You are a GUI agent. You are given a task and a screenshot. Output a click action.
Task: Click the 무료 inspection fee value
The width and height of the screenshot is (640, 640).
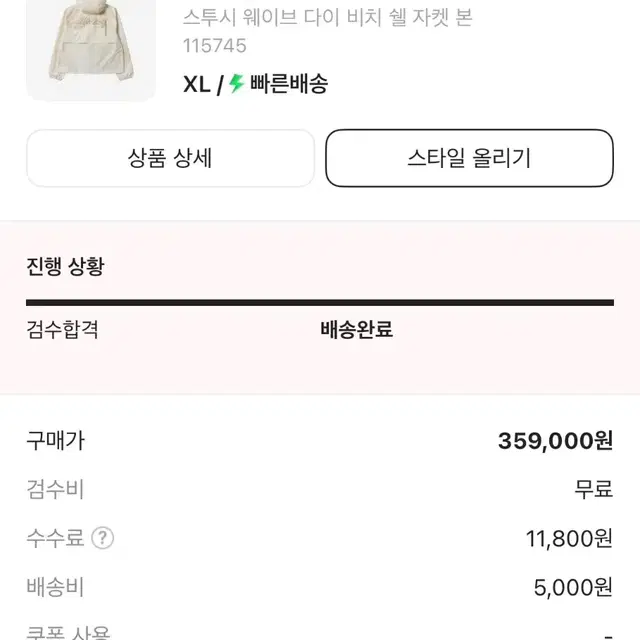point(594,490)
